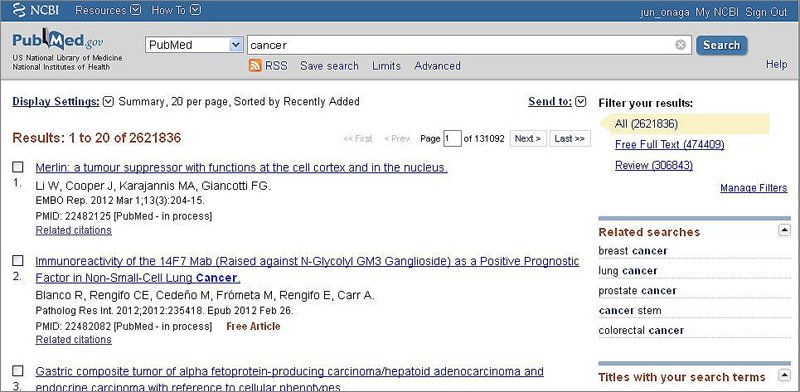Check the box for result 1 Merlin
800x392 pixels.
click(x=18, y=167)
